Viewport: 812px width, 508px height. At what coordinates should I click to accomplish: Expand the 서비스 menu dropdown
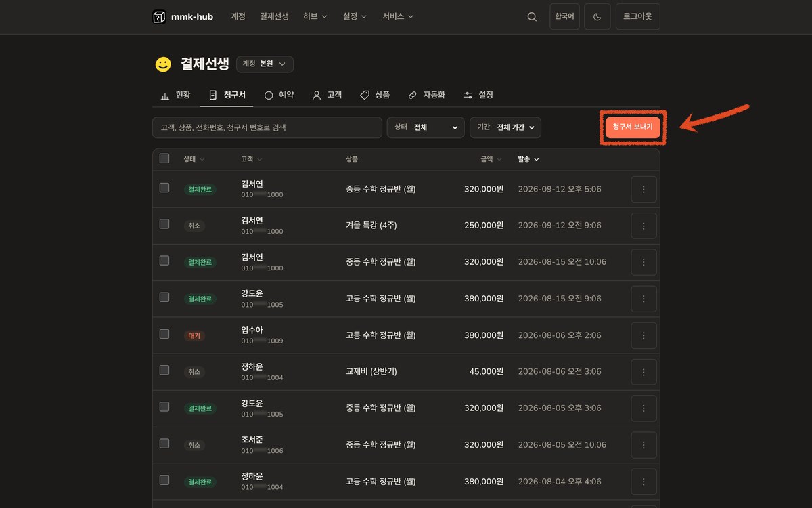pyautogui.click(x=398, y=16)
